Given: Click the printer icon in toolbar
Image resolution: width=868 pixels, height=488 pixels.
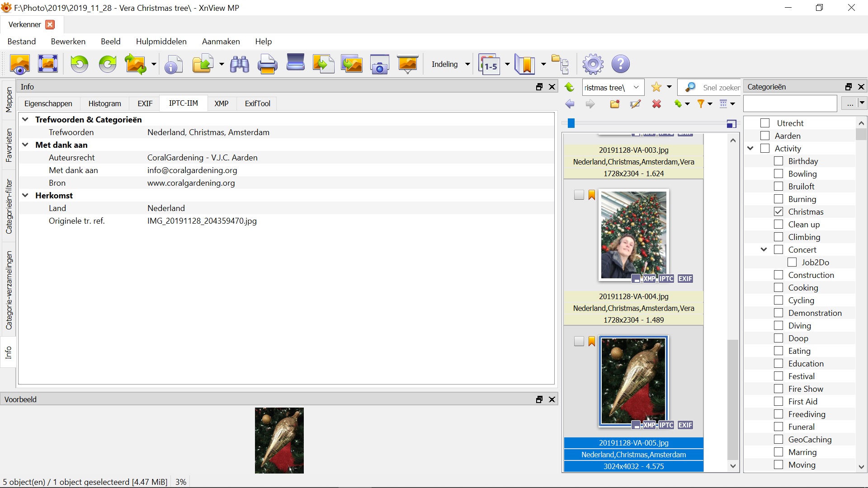Looking at the screenshot, I should pos(267,64).
